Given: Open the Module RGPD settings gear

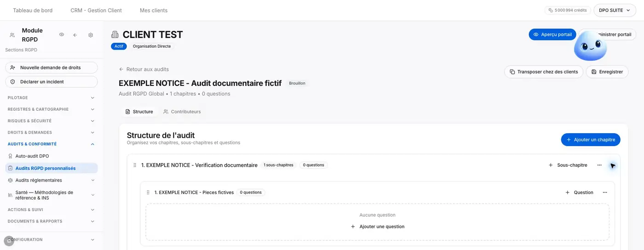Looking at the screenshot, I should tap(91, 35).
